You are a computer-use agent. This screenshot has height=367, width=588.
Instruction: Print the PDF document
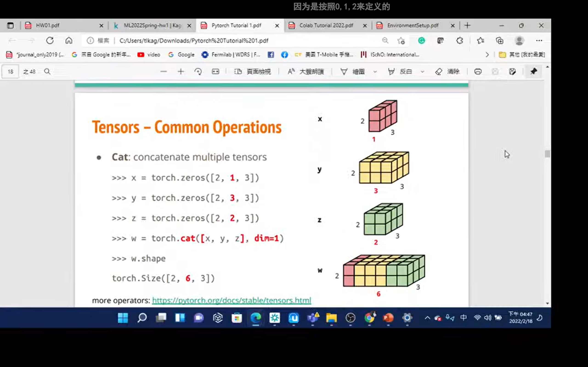coord(478,72)
